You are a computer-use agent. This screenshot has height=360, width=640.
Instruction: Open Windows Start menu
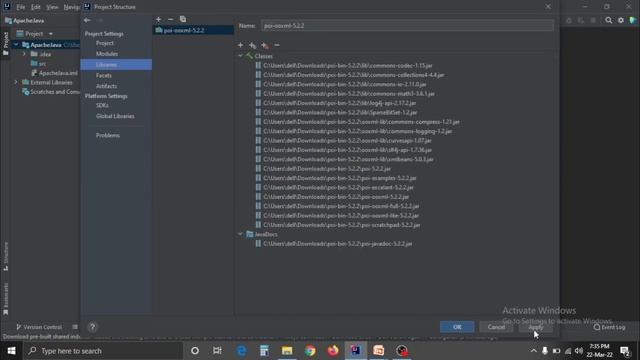(x=11, y=351)
